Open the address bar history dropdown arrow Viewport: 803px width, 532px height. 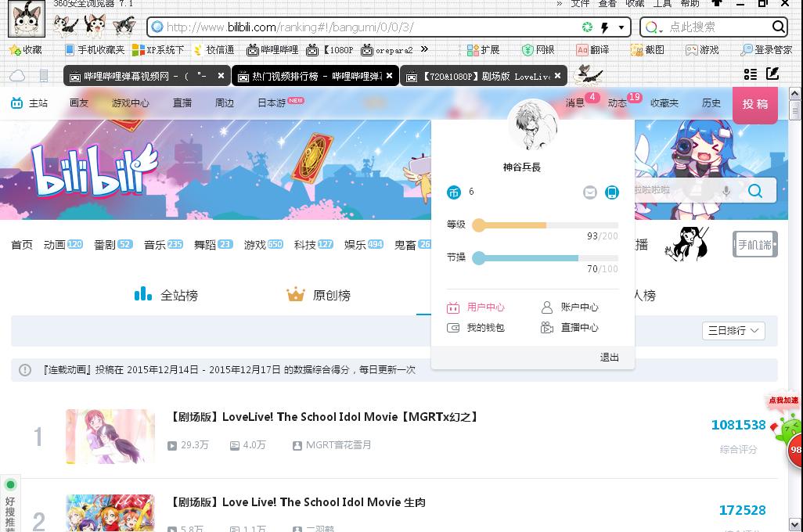tap(621, 27)
